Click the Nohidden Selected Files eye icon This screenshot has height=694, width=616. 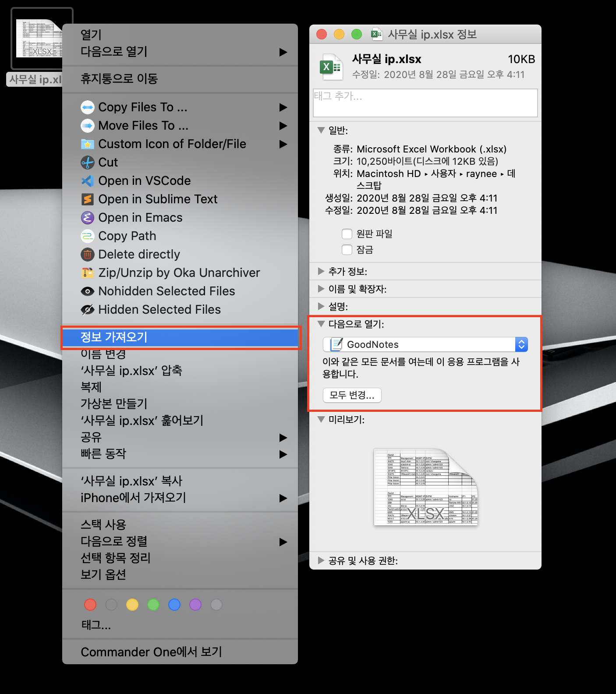pos(88,291)
